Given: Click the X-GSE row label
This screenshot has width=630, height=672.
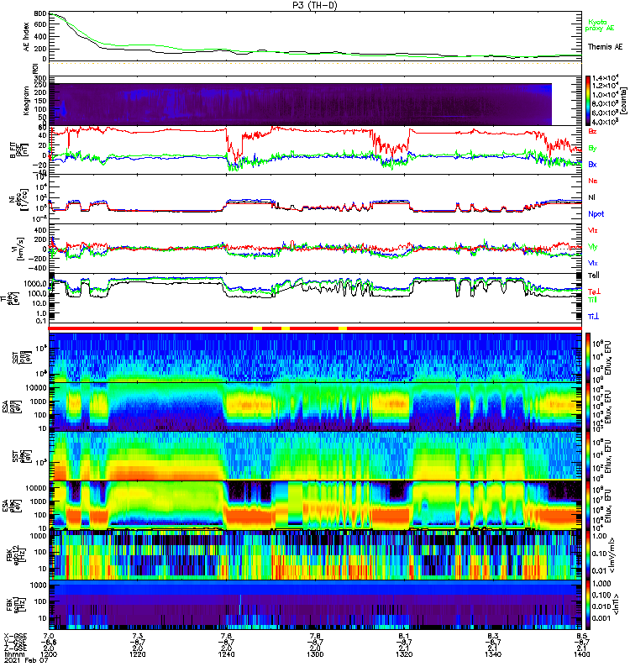Looking at the screenshot, I should coord(15,636).
